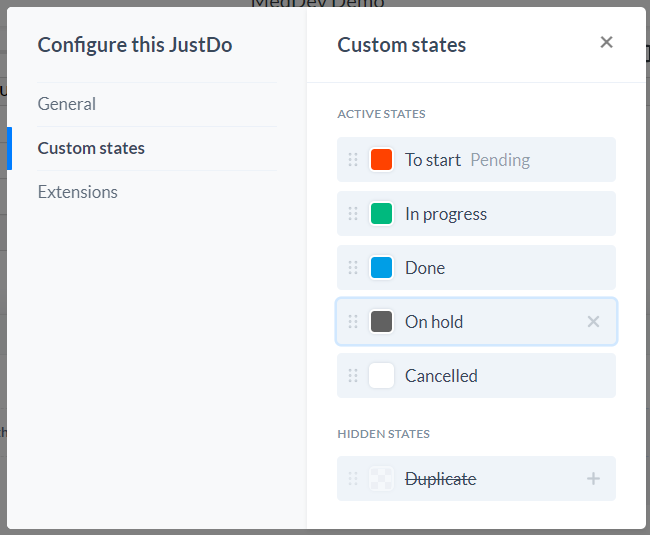Add Duplicate state back using plus icon
The width and height of the screenshot is (650, 535).
coord(593,479)
